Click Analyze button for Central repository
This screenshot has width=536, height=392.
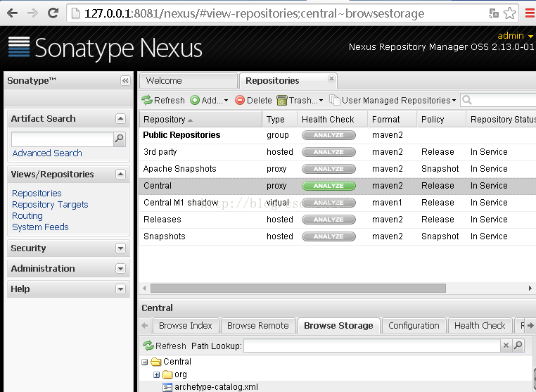tap(328, 186)
